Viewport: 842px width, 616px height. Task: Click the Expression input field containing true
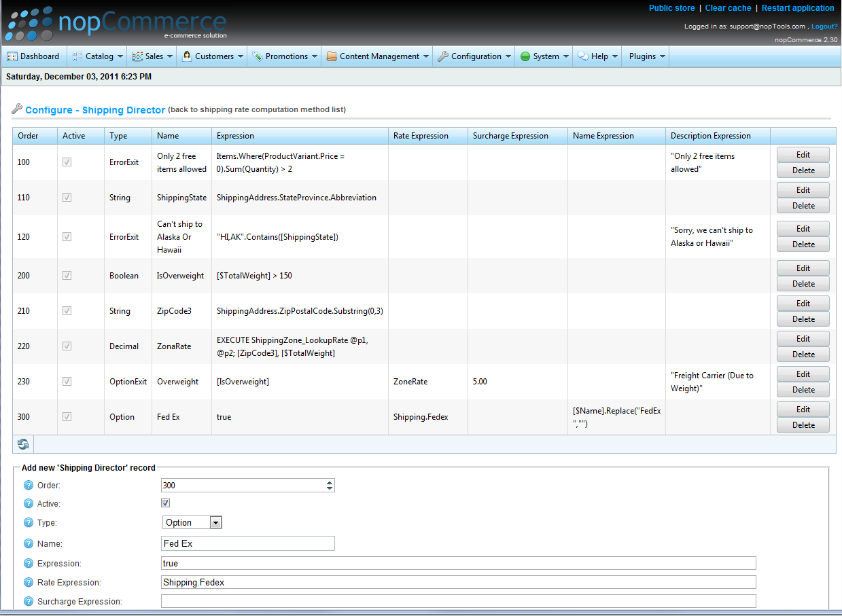pyautogui.click(x=458, y=563)
